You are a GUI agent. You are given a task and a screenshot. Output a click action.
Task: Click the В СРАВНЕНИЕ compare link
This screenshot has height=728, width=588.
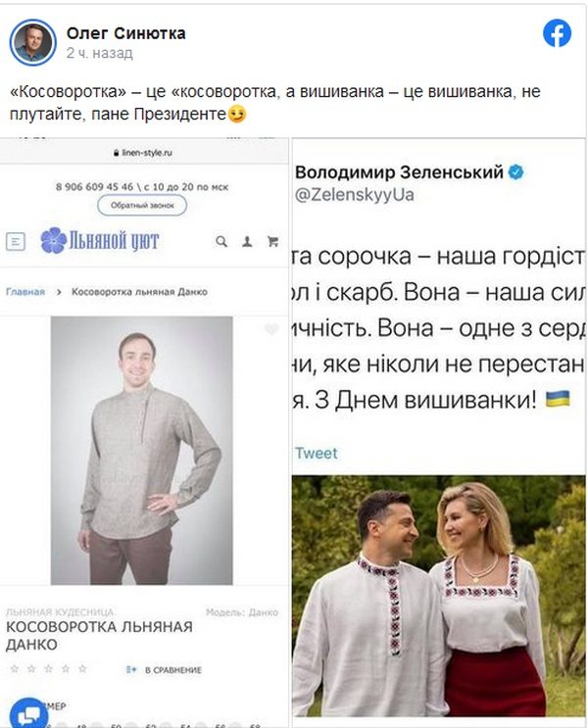[173, 670]
